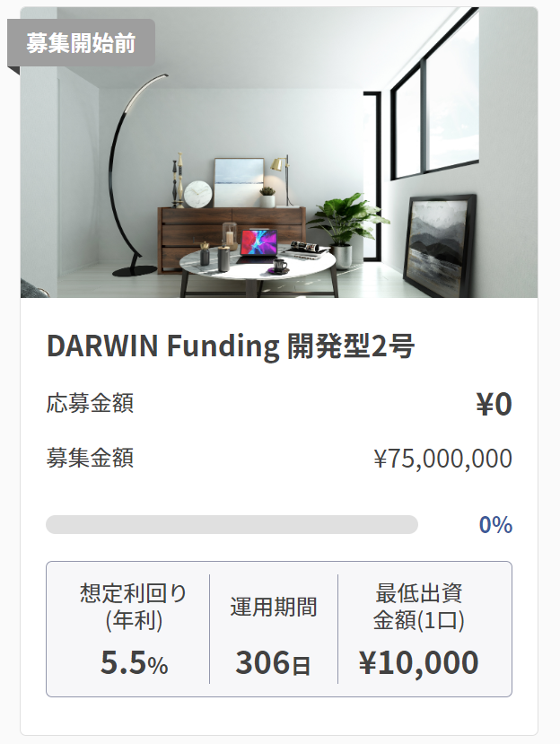This screenshot has height=744, width=560.
Task: Click the 最低出資金額(1口) heading
Action: pyautogui.click(x=418, y=607)
